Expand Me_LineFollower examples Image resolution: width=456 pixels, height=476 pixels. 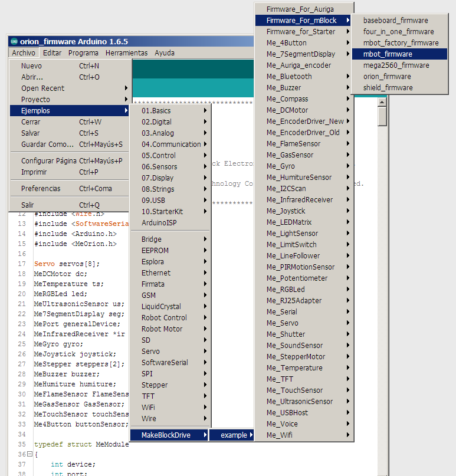click(x=304, y=256)
